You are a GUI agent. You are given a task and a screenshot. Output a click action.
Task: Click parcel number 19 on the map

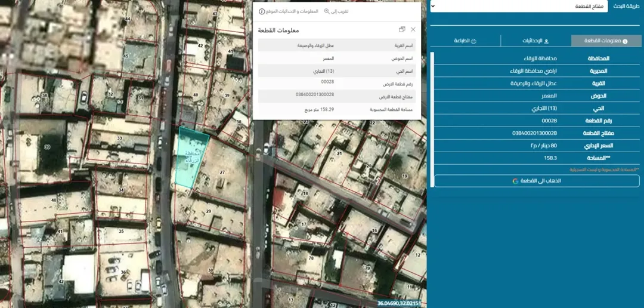coord(405,176)
